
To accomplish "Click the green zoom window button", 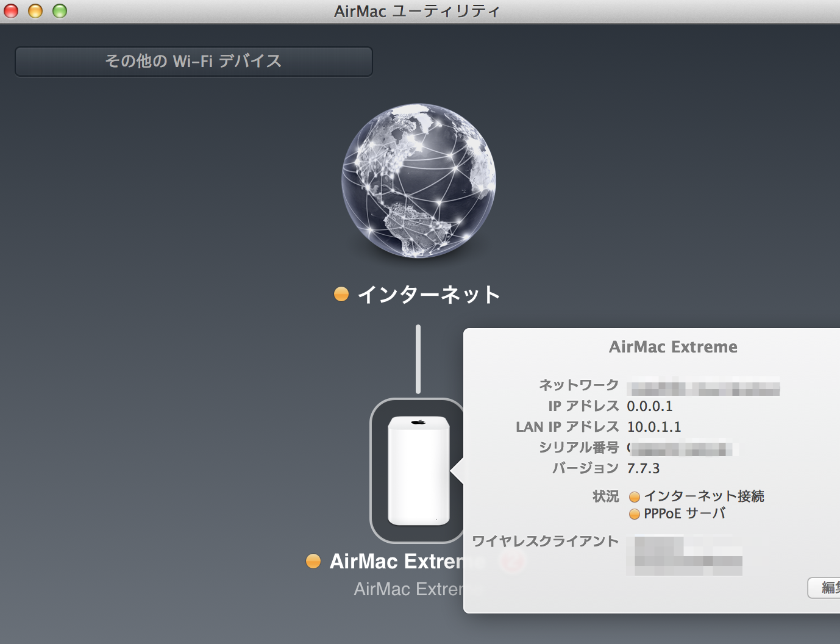I will pyautogui.click(x=60, y=11).
